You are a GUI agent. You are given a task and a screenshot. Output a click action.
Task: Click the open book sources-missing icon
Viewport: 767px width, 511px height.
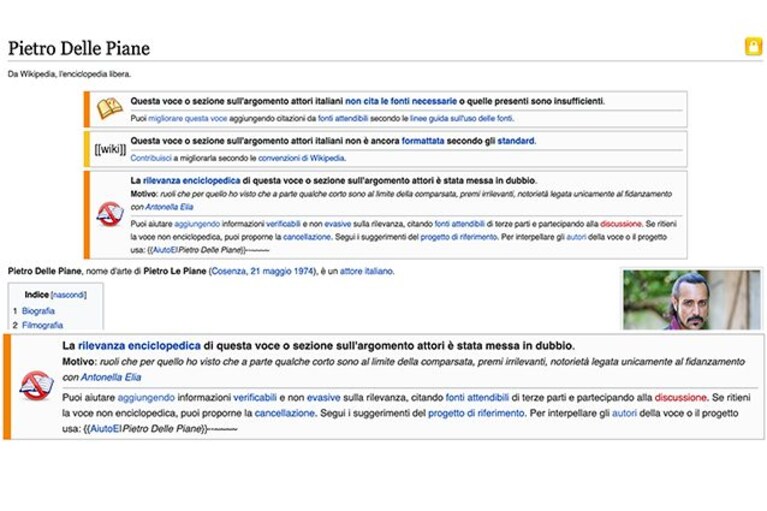point(110,108)
